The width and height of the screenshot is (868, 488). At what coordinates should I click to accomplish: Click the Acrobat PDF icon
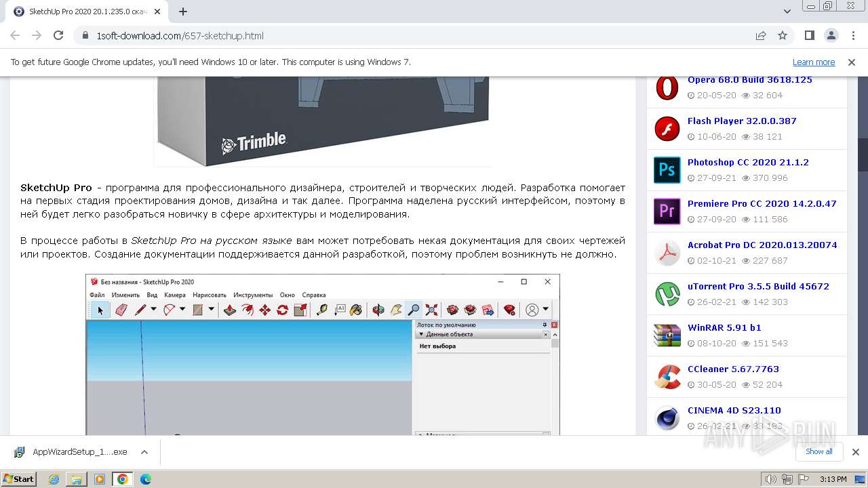click(667, 253)
